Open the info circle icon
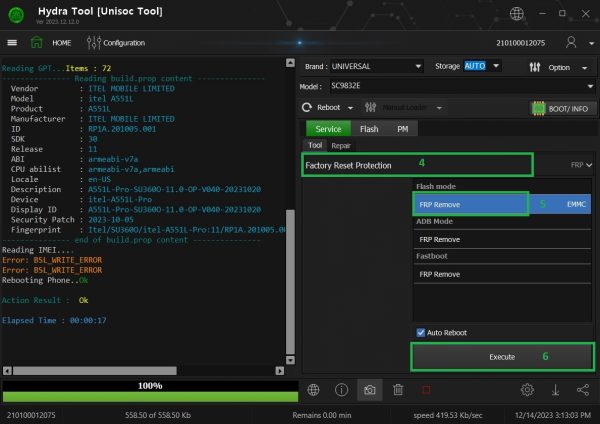600x424 pixels. point(341,390)
